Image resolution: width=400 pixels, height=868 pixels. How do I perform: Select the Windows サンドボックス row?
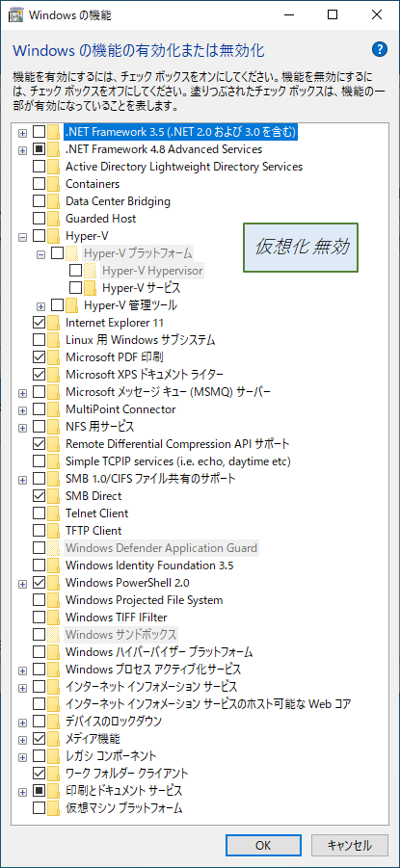(121, 634)
